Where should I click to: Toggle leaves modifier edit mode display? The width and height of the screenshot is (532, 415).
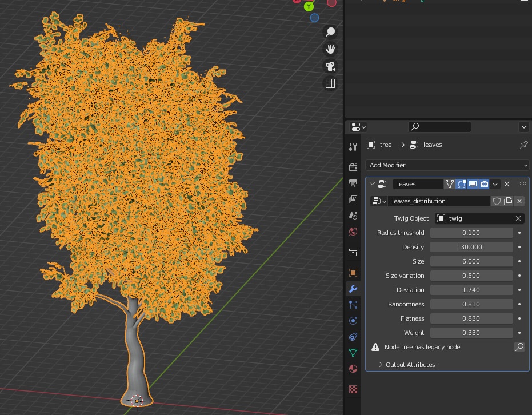pyautogui.click(x=461, y=184)
